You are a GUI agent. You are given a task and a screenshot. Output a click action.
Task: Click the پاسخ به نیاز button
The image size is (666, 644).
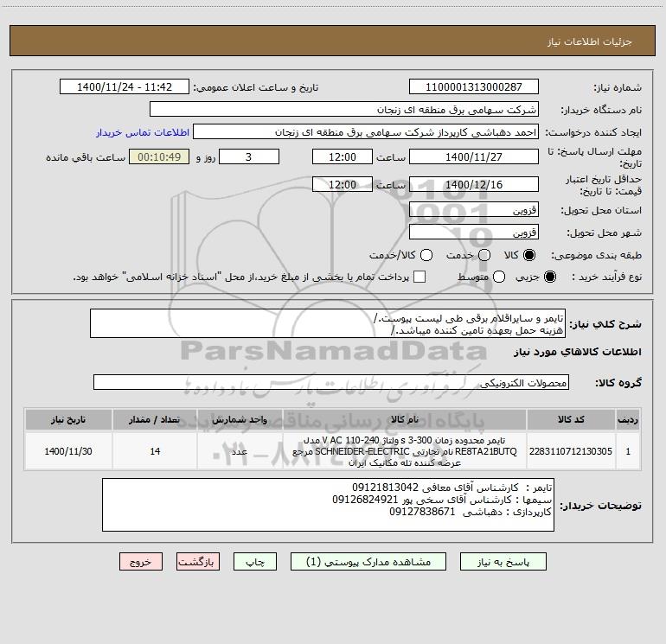(x=503, y=562)
